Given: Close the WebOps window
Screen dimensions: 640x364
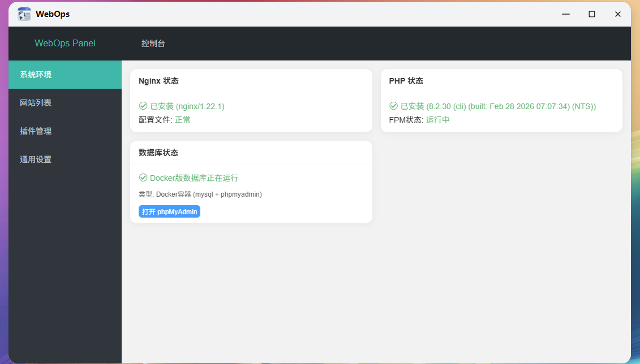Looking at the screenshot, I should point(618,14).
